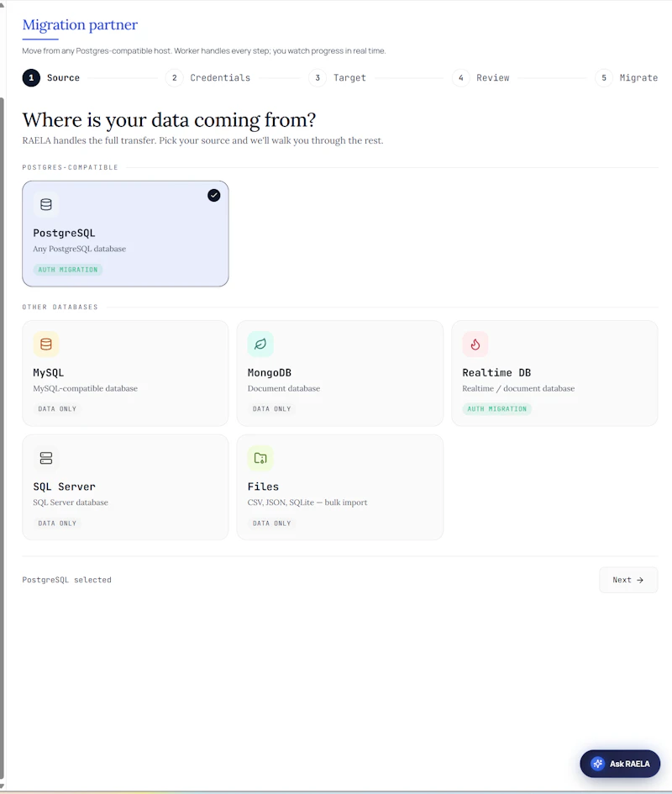
Task: Select the MySQL source card
Action: pos(126,373)
